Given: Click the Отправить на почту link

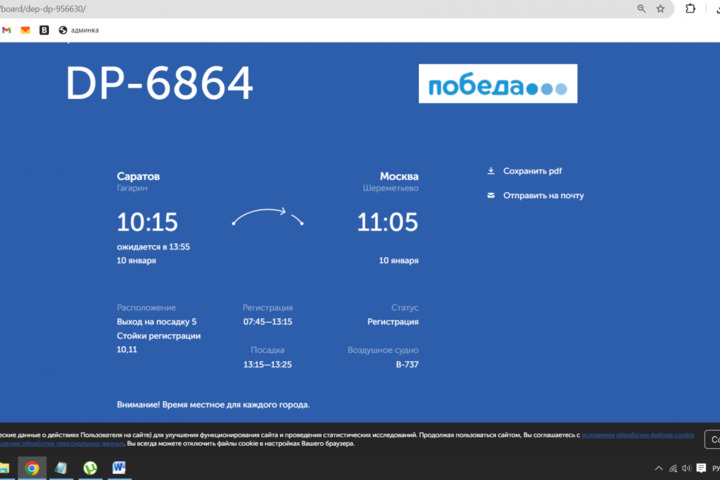Looking at the screenshot, I should [x=543, y=195].
